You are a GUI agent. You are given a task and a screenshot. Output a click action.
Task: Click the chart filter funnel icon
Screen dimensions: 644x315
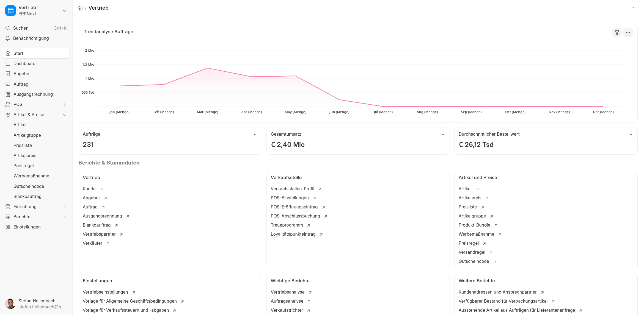pos(617,32)
